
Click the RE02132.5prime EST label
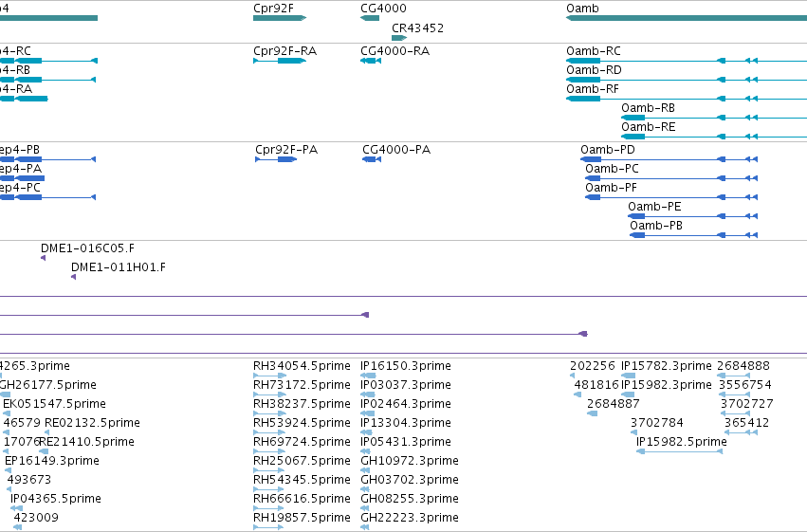coord(92,423)
